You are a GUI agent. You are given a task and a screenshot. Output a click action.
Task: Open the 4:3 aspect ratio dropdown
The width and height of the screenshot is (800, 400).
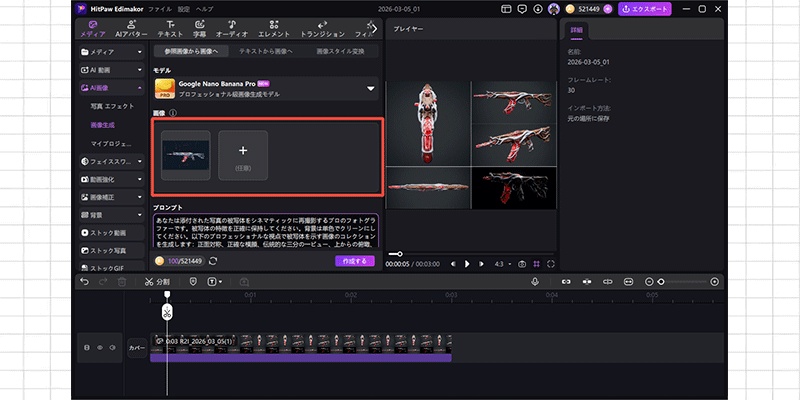coord(503,264)
